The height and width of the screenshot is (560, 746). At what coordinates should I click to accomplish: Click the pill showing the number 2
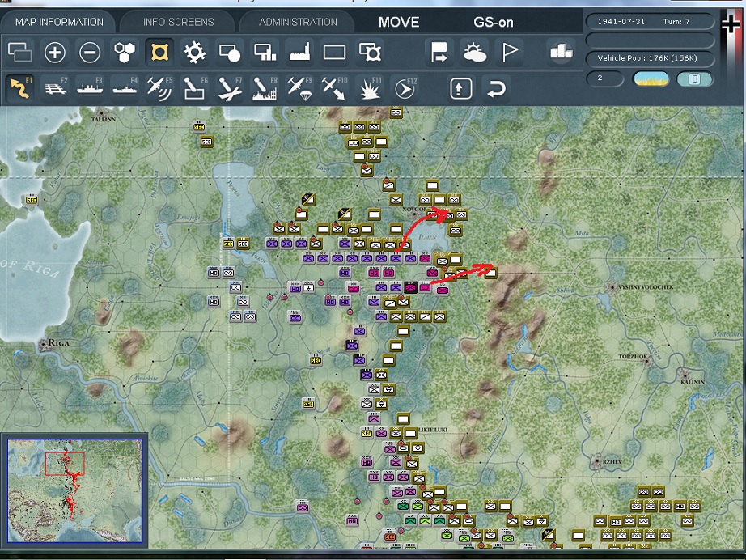604,78
